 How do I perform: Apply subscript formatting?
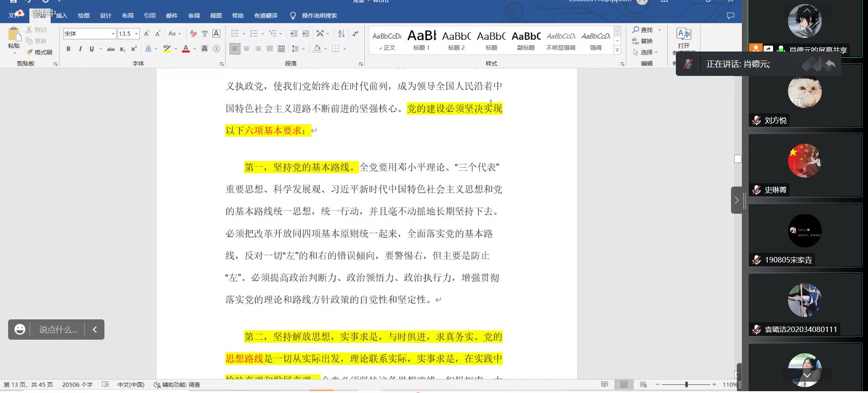123,49
